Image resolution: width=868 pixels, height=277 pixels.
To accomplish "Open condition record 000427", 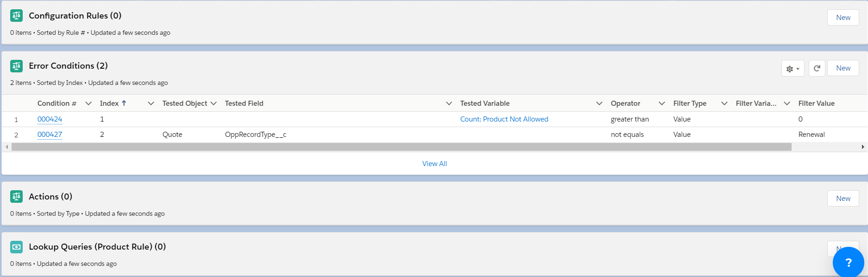I will pyautogui.click(x=50, y=135).
